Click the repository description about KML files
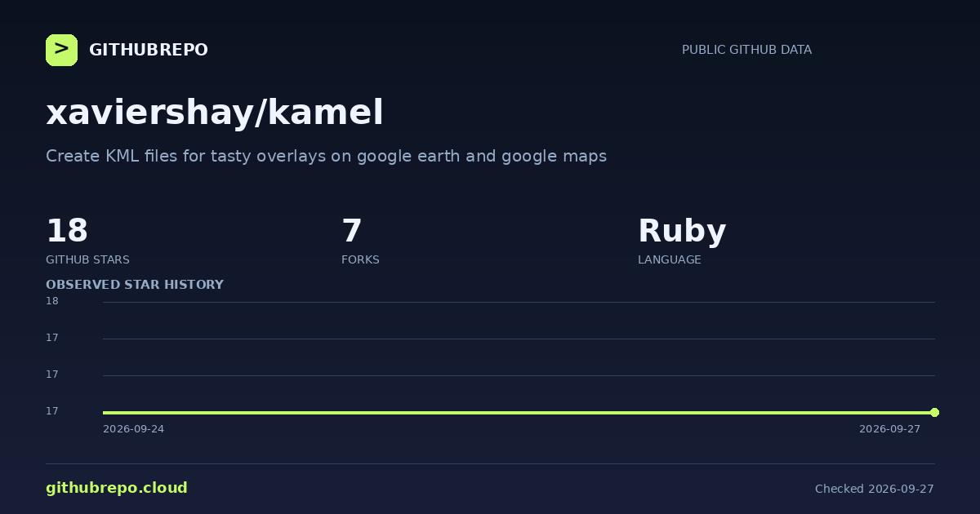Viewport: 980px width, 514px height. [x=326, y=156]
